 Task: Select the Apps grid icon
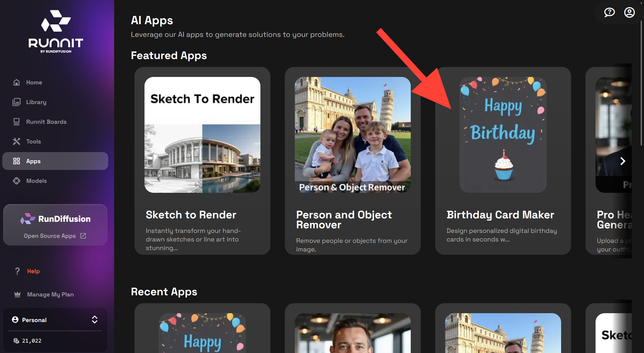17,161
